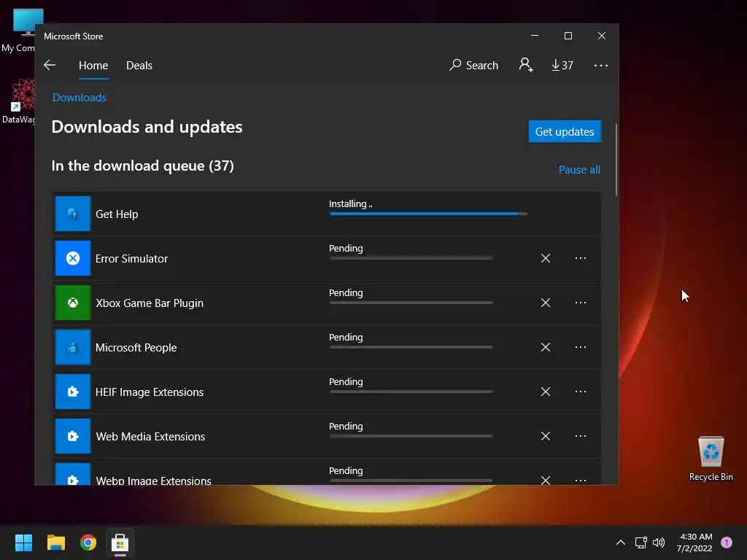This screenshot has height=560, width=747.
Task: Open File Explorer from the taskbar
Action: [x=55, y=542]
